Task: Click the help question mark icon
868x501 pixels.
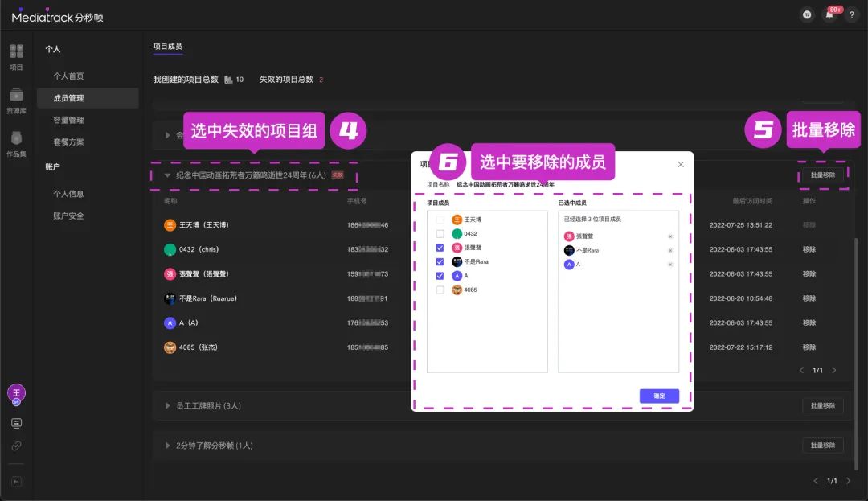Action: pyautogui.click(x=851, y=15)
